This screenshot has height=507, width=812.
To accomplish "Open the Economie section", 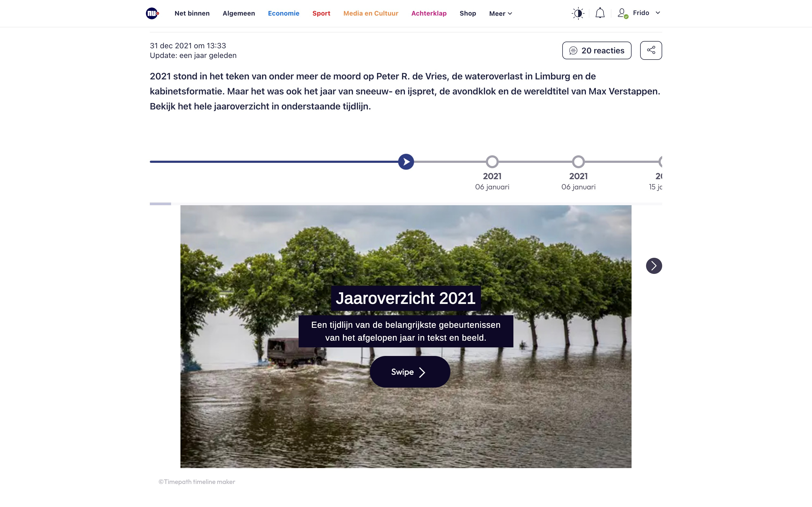I will click(284, 13).
